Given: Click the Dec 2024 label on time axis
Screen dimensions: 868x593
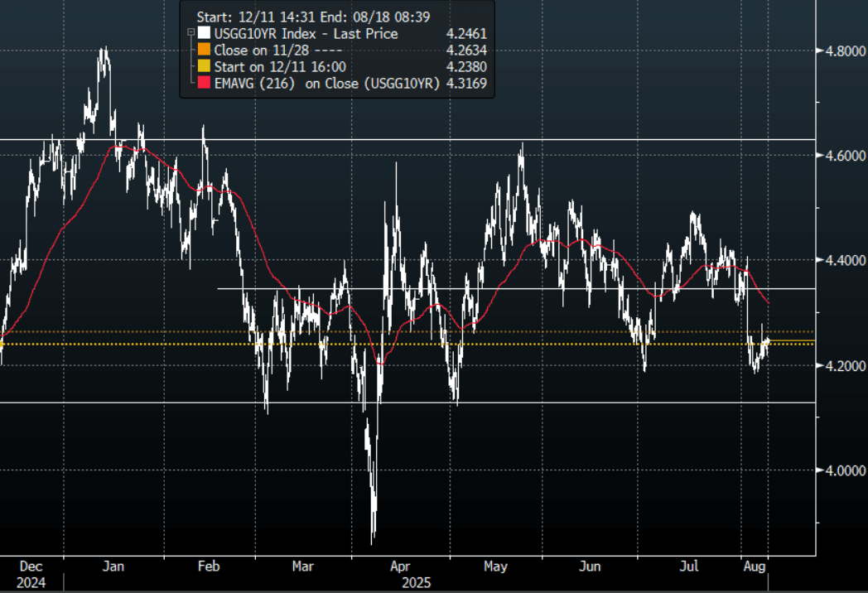Looking at the screenshot, I should 31,575.
